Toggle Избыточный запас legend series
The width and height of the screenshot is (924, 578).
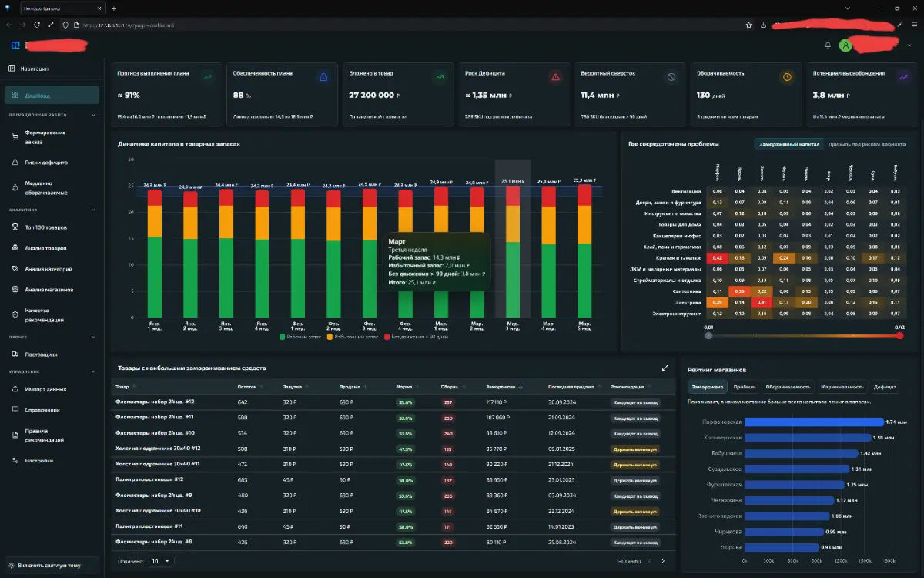353,337
